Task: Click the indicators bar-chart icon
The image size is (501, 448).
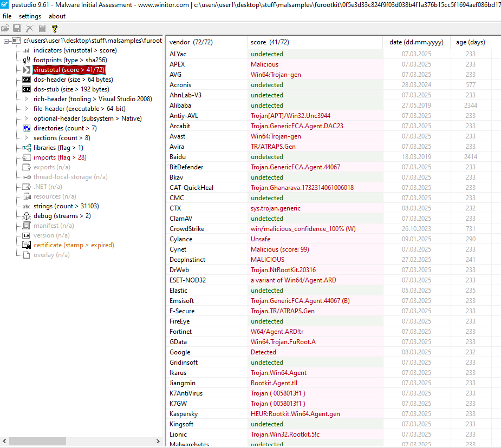Action: pos(27,50)
